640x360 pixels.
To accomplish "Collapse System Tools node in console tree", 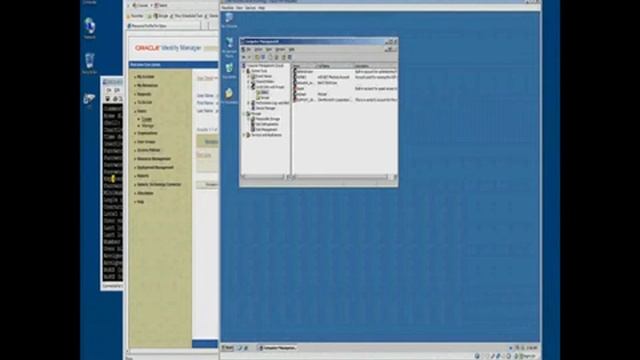I will click(244, 71).
